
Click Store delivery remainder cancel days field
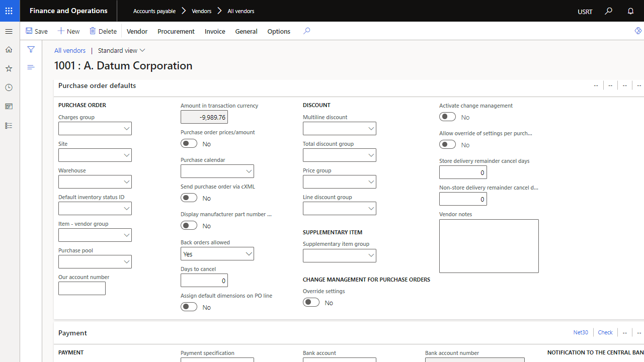[463, 172]
